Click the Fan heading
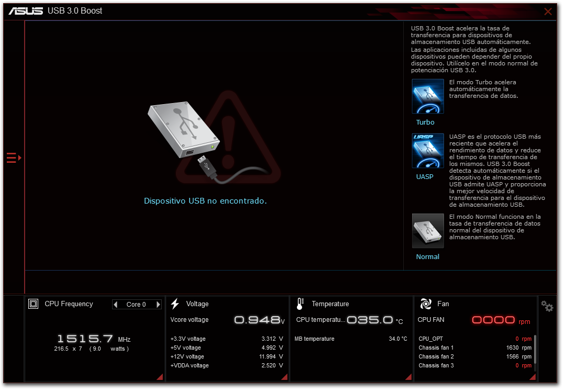The height and width of the screenshot is (392, 565). (443, 304)
